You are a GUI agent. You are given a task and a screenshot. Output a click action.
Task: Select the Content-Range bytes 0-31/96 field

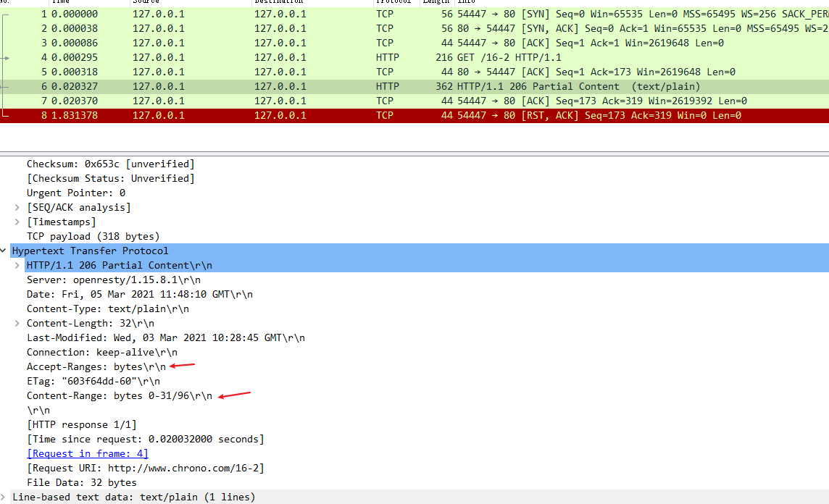(120, 396)
